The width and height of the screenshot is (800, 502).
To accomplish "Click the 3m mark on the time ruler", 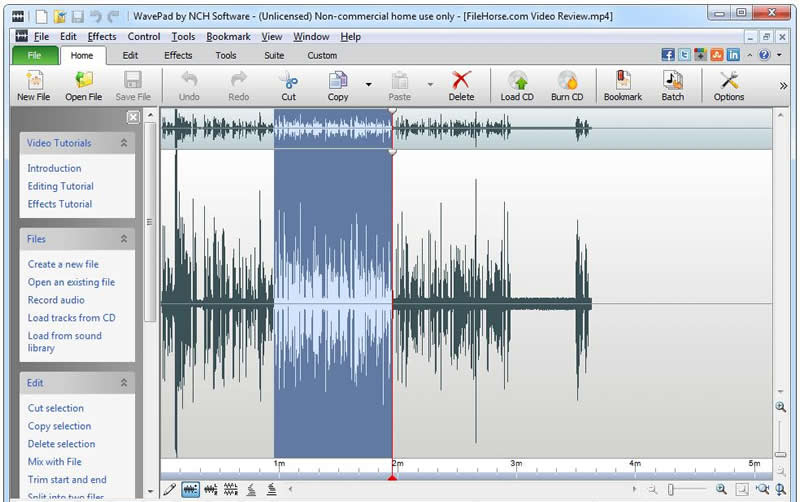I will 516,463.
